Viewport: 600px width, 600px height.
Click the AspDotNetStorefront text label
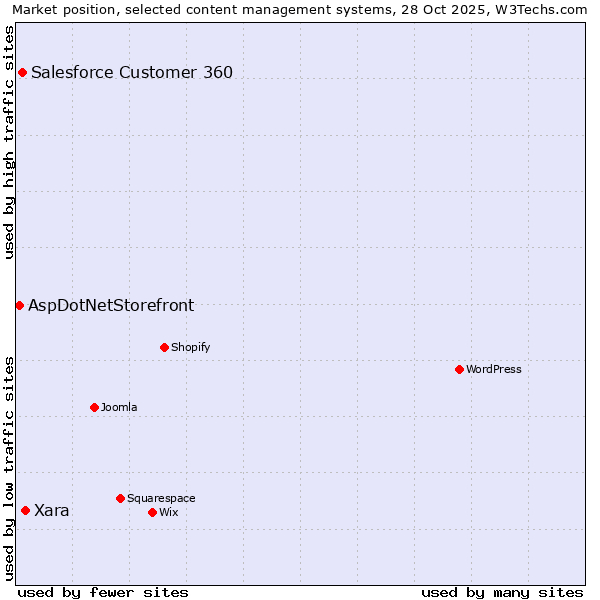tap(111, 305)
